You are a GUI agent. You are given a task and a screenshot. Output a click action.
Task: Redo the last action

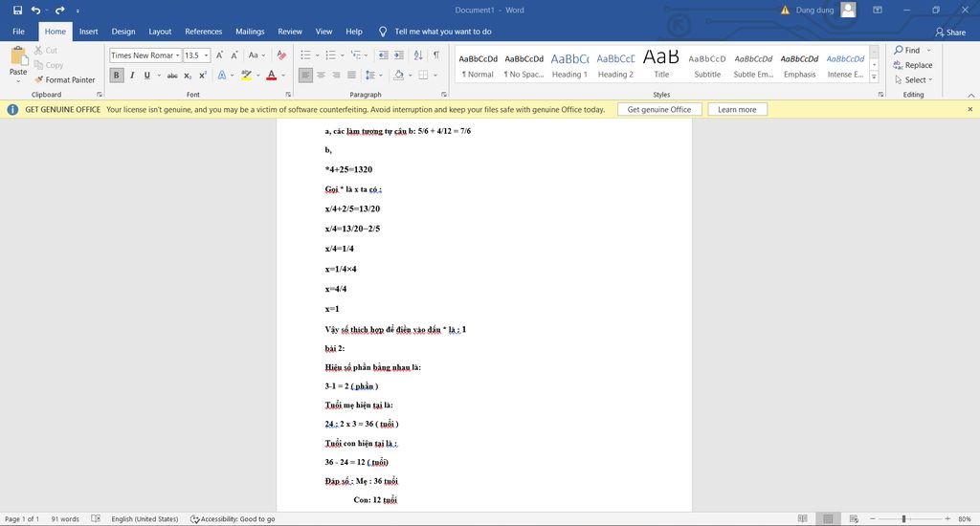(x=60, y=10)
